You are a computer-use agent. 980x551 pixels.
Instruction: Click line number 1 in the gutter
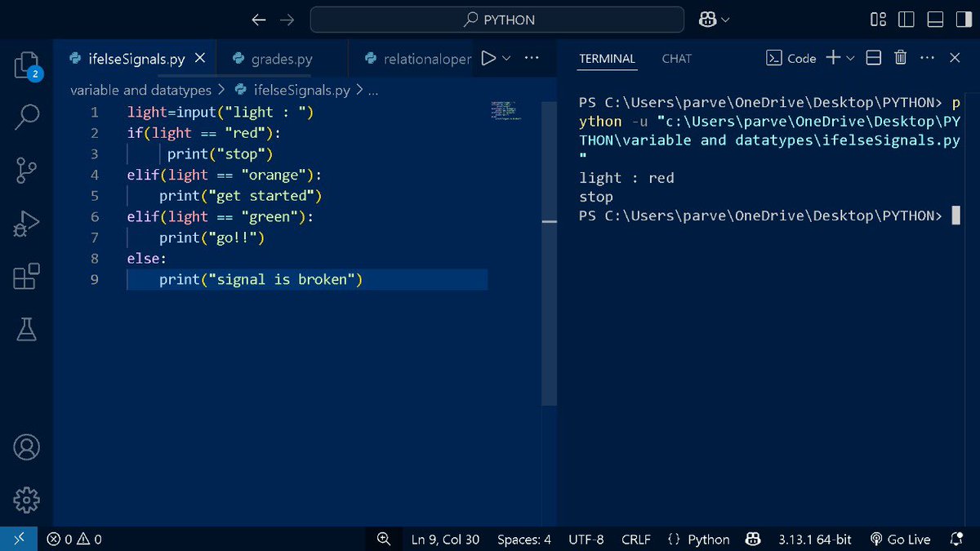pos(94,113)
